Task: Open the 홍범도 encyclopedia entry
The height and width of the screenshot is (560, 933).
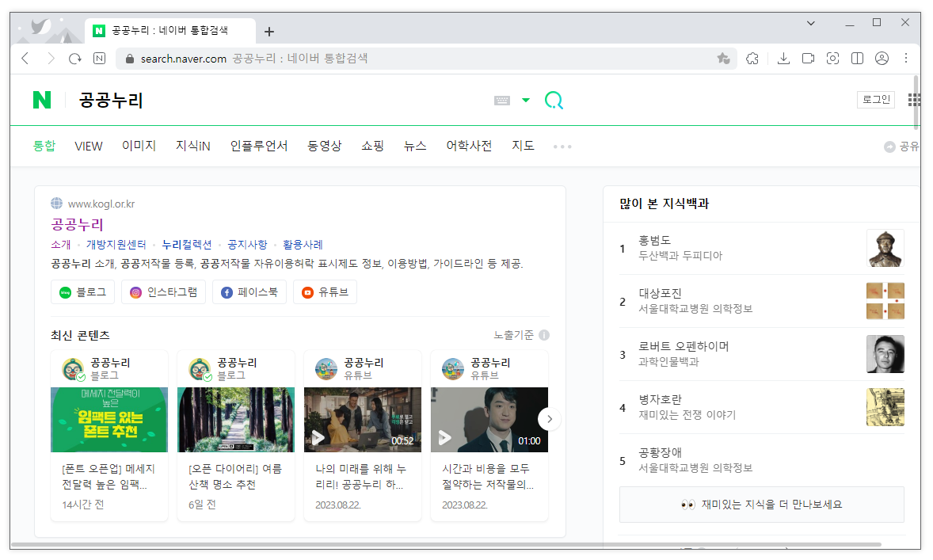Action: click(x=654, y=240)
